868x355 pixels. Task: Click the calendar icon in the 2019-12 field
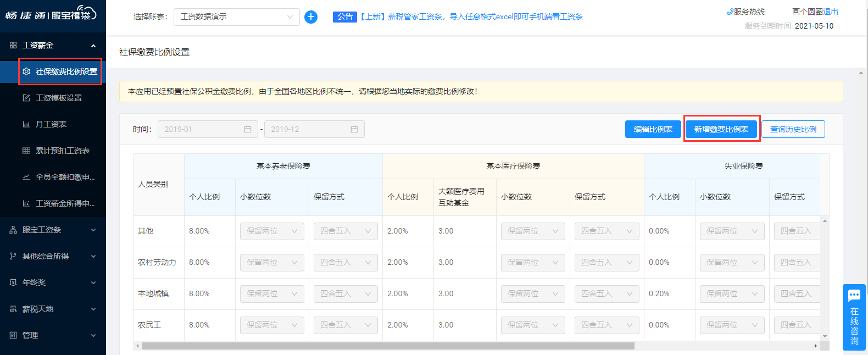point(354,129)
